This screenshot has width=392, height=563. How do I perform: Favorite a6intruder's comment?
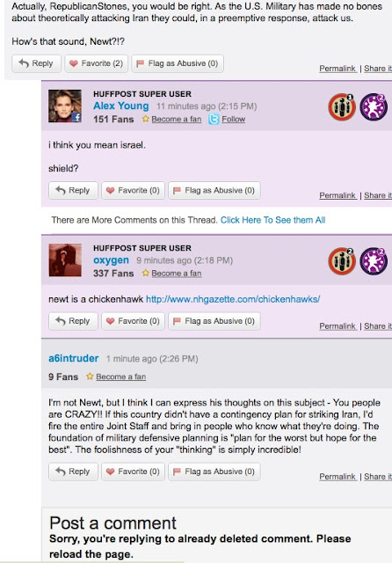pyautogui.click(x=133, y=472)
